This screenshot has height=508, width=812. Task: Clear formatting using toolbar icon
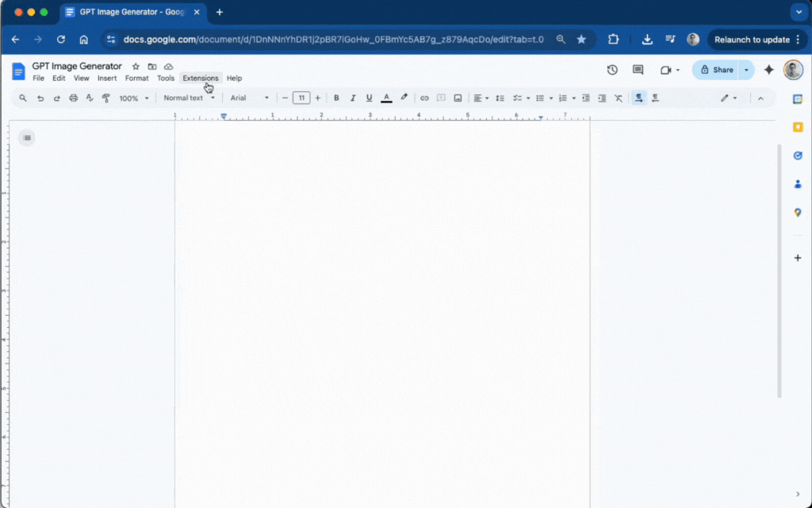619,98
